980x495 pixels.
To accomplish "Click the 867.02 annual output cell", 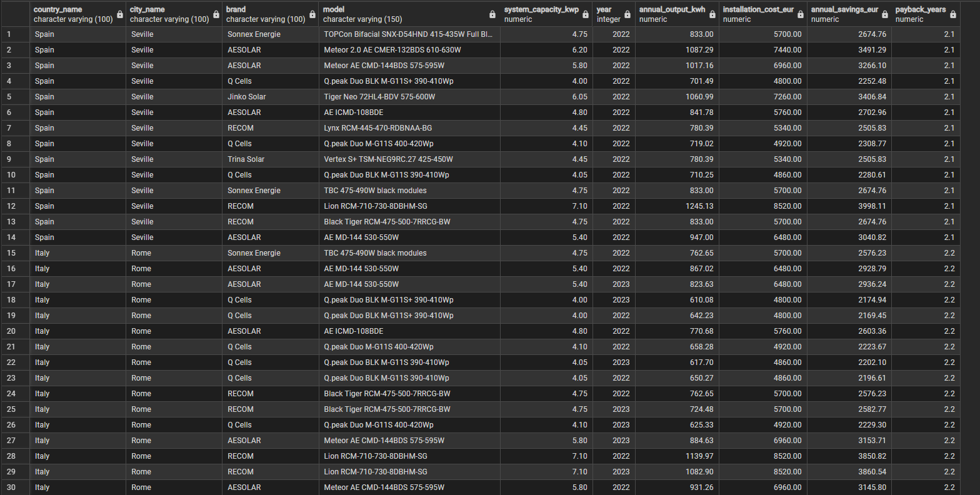I will click(677, 269).
